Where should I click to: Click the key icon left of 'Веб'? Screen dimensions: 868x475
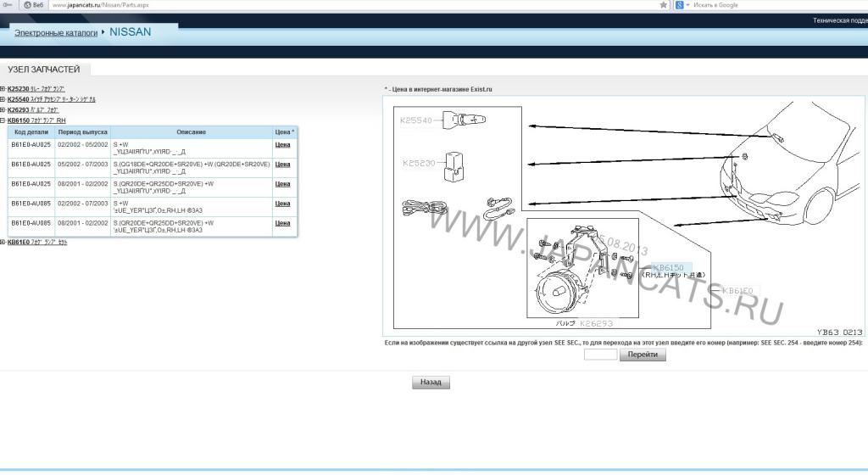point(8,5)
